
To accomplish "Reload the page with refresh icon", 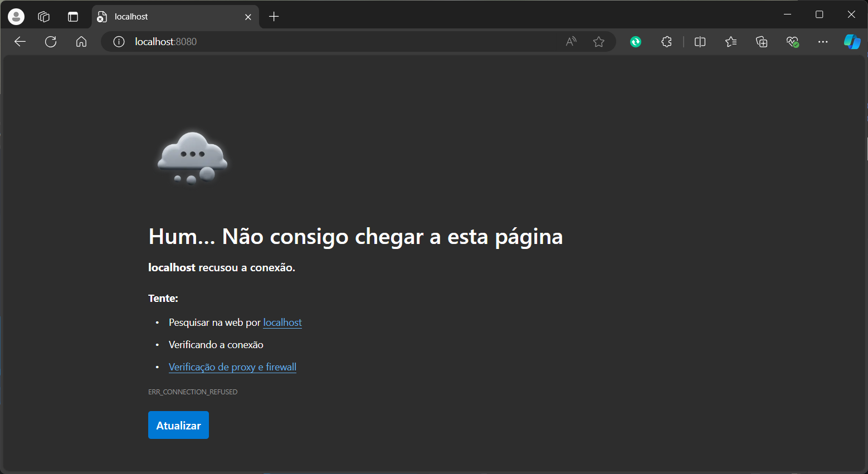I will point(51,42).
